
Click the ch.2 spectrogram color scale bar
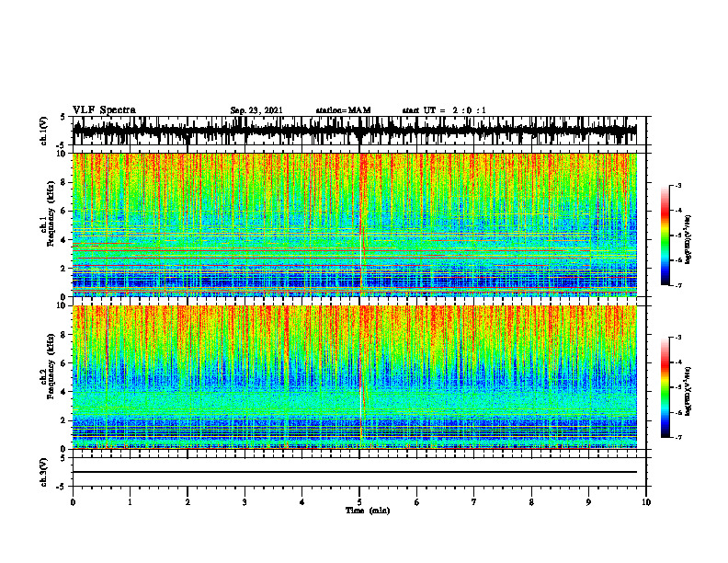click(x=665, y=387)
